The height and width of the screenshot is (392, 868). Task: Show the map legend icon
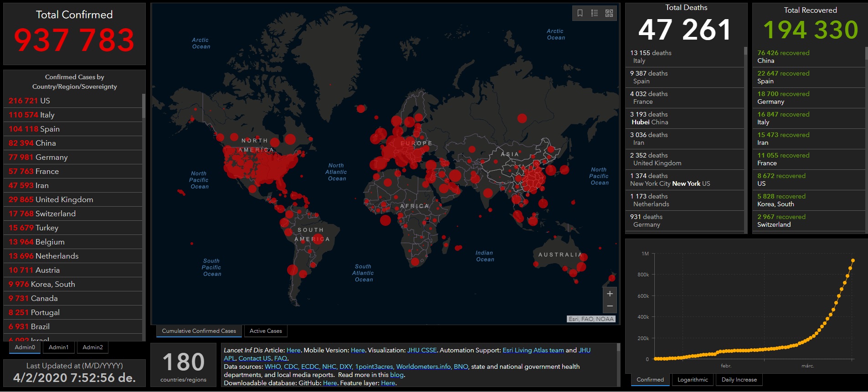coord(595,13)
